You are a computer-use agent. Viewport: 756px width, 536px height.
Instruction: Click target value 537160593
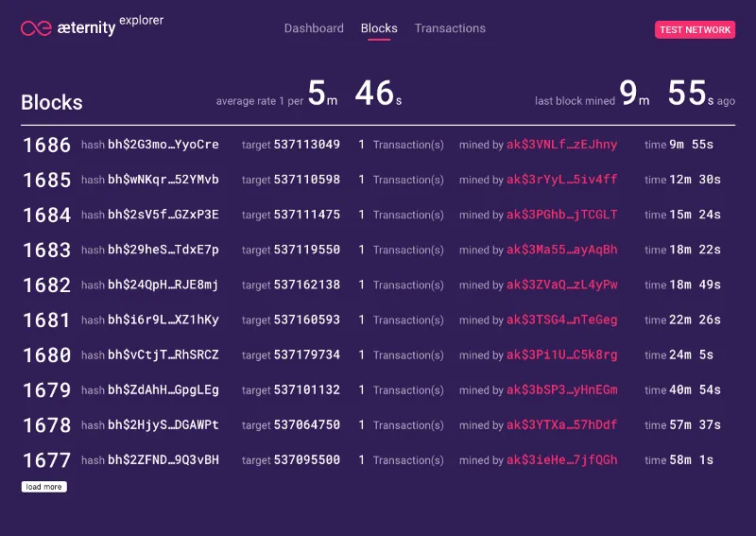(x=307, y=320)
